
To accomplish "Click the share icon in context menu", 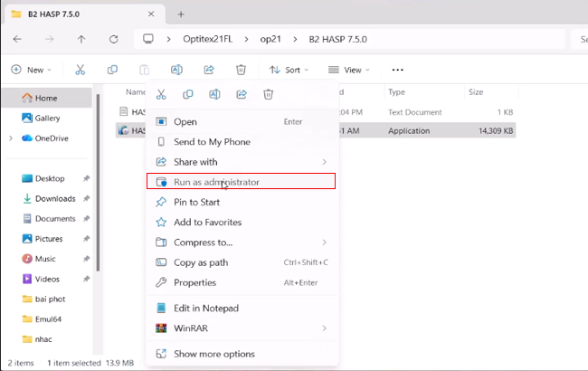I will click(242, 94).
